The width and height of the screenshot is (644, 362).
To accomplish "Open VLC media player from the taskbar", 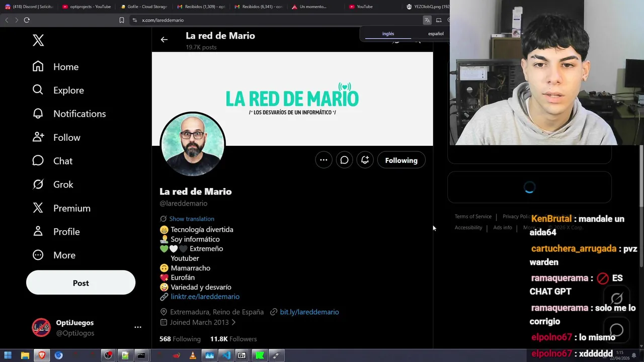I will pos(192,355).
